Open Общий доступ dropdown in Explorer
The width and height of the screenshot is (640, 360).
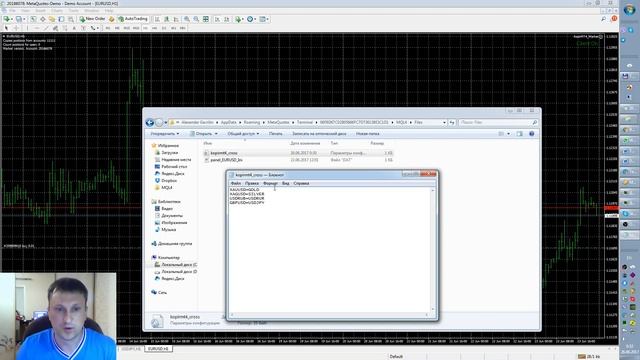[243, 133]
